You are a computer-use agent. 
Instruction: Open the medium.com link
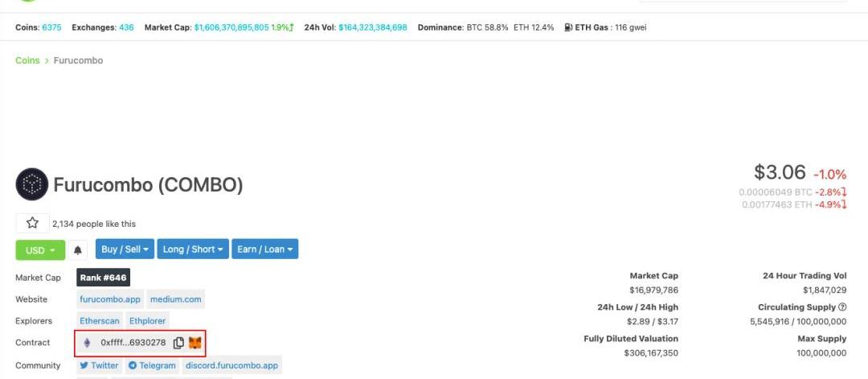click(x=175, y=299)
